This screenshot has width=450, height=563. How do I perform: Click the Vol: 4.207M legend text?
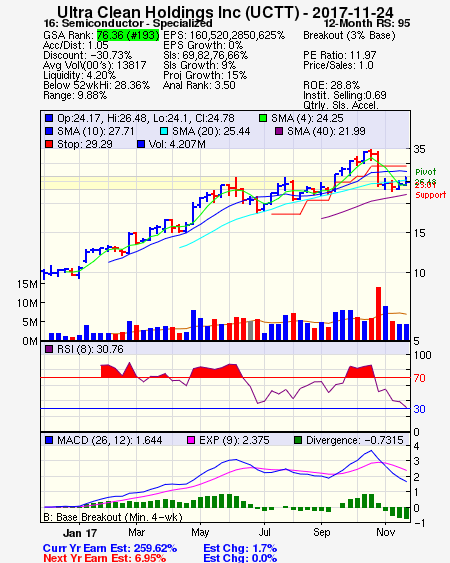click(177, 144)
